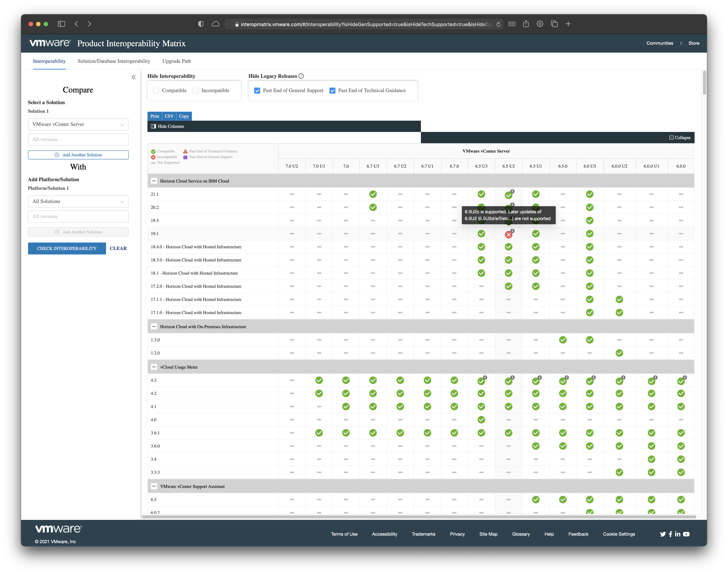Click the red incompatible icon in row 19.1
Screen dimensions: 728x574
[x=508, y=235]
